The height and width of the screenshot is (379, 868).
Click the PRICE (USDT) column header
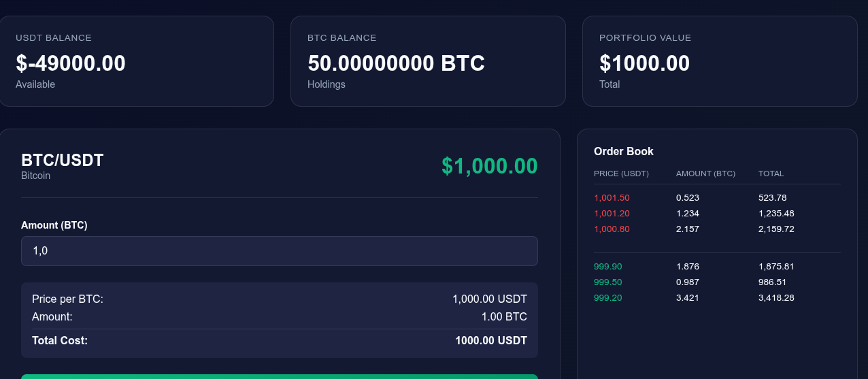click(x=621, y=174)
